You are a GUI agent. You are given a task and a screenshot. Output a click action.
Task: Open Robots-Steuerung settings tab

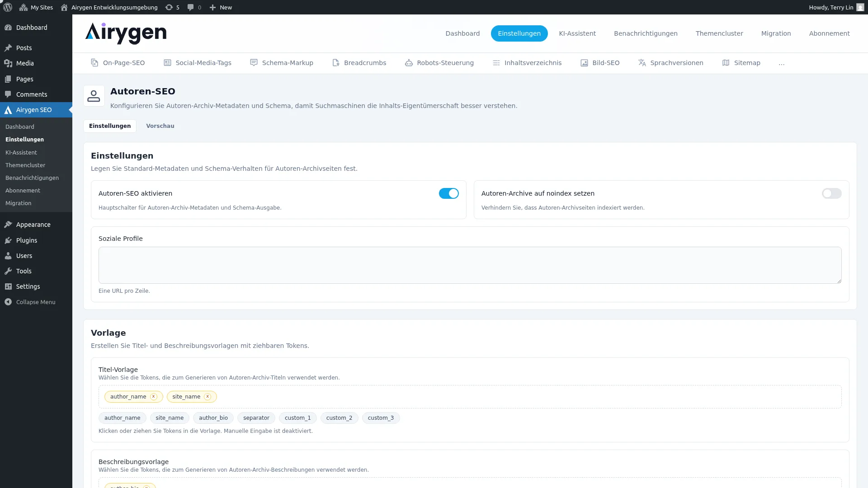click(x=439, y=63)
